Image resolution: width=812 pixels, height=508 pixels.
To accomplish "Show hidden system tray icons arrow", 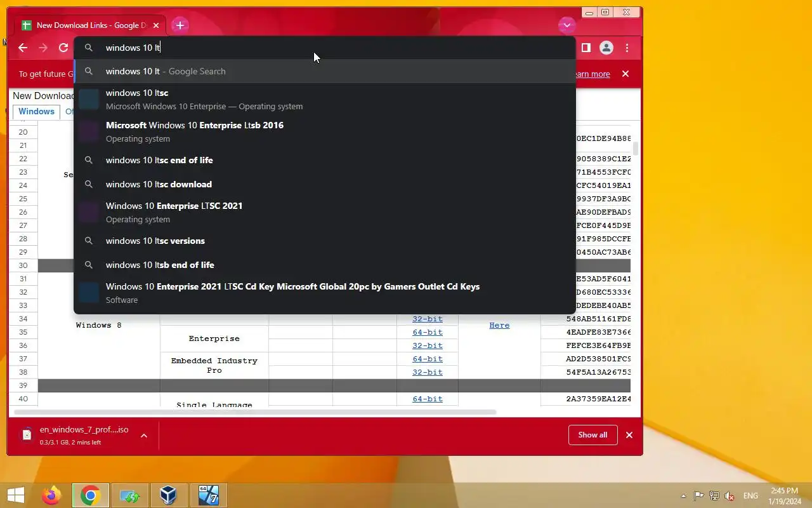I will (x=683, y=496).
